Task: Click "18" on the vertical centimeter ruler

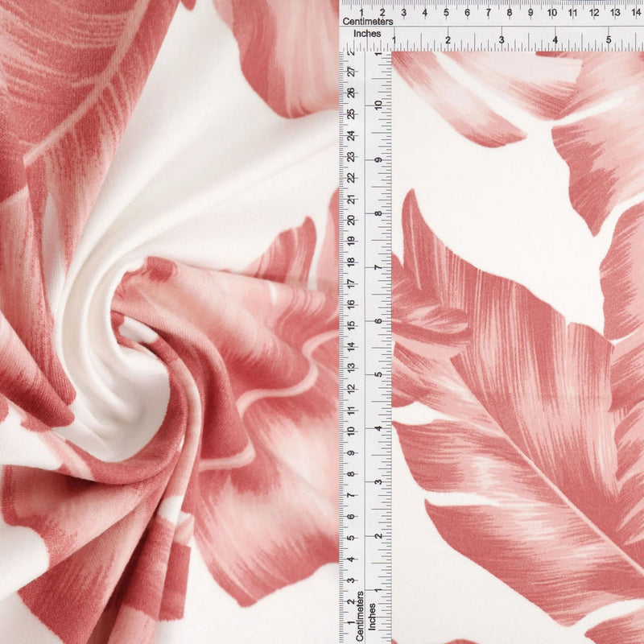Action: [352, 262]
